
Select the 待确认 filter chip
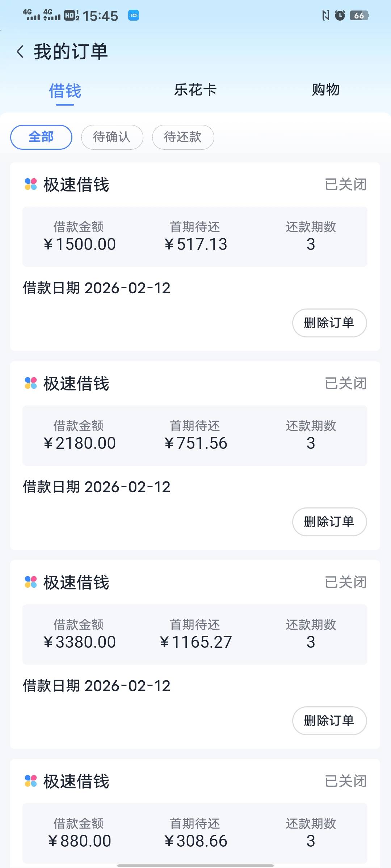tap(112, 137)
